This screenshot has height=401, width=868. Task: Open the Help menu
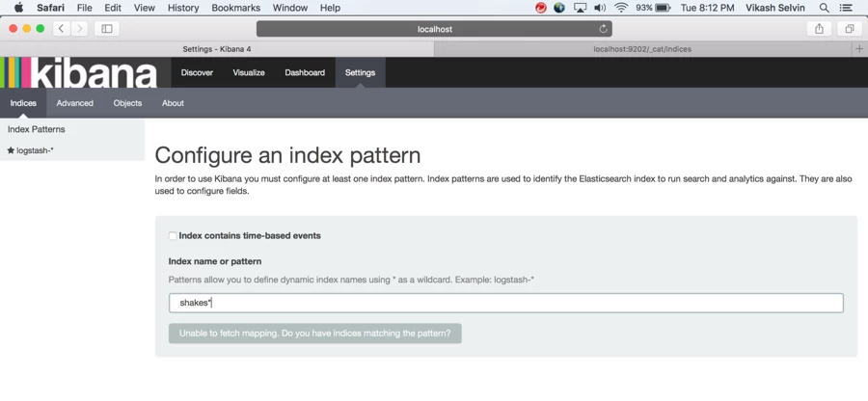[331, 8]
